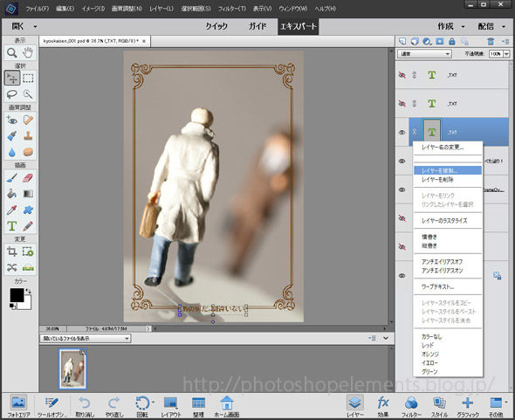This screenshot has height=420, width=515.
Task: Toggle eye of the bottom layer
Action: coord(402,276)
